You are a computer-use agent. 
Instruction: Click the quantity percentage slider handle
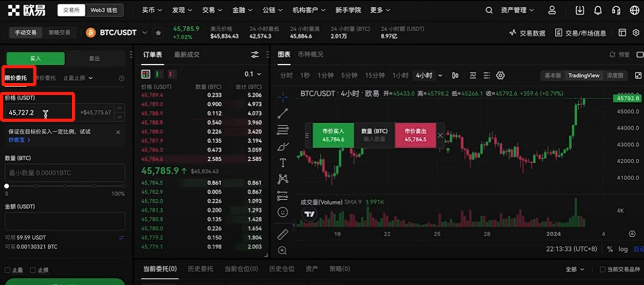7,186
